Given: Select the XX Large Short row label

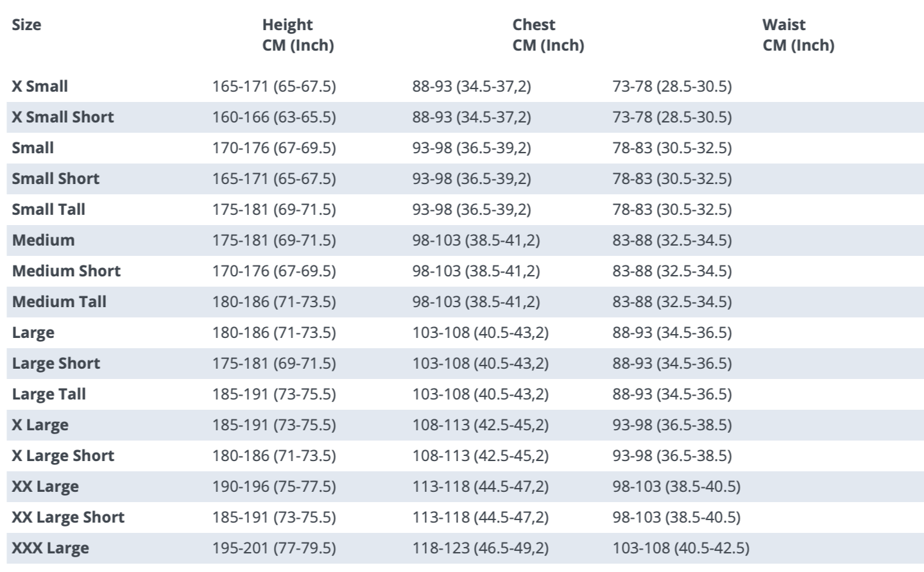Looking at the screenshot, I should point(68,517).
